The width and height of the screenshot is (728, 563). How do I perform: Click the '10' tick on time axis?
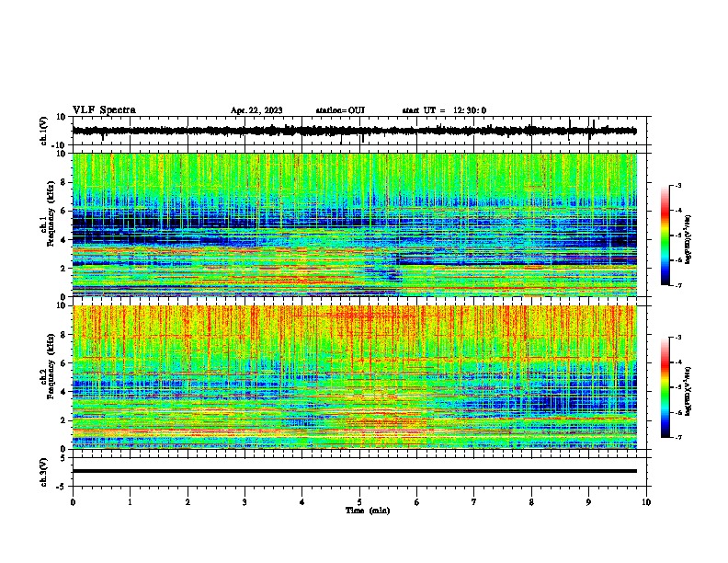pos(646,502)
